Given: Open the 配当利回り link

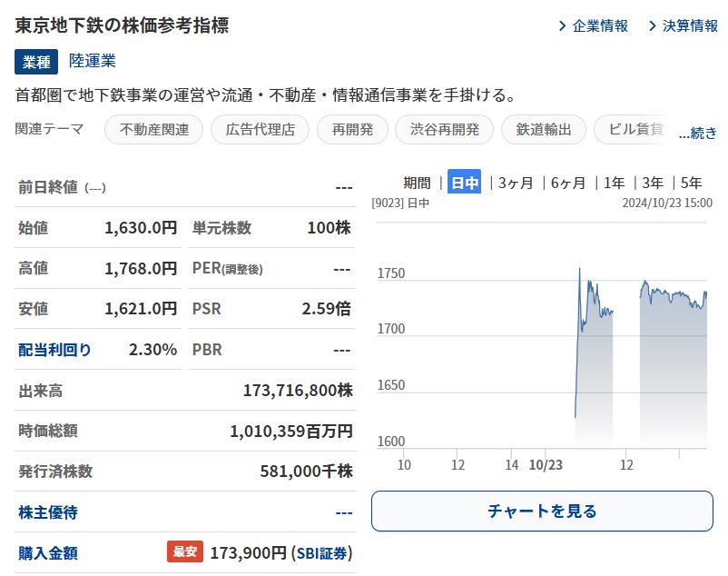Looking at the screenshot, I should (x=55, y=350).
